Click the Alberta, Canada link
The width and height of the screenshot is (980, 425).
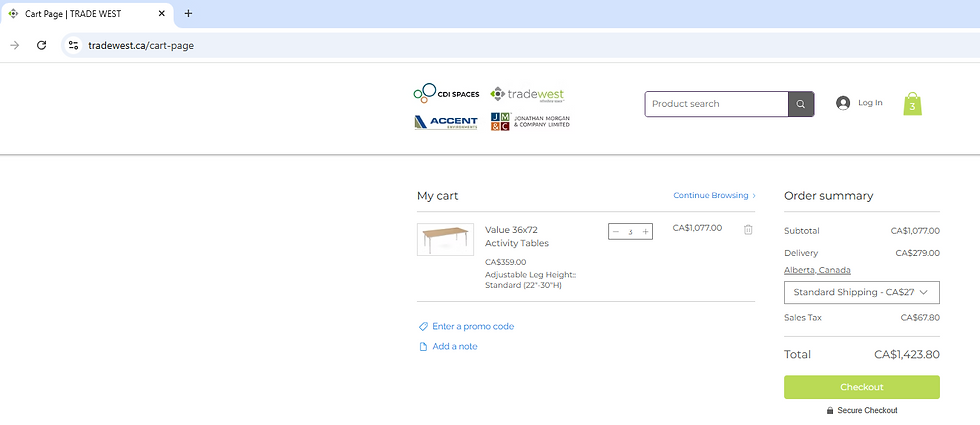(817, 270)
